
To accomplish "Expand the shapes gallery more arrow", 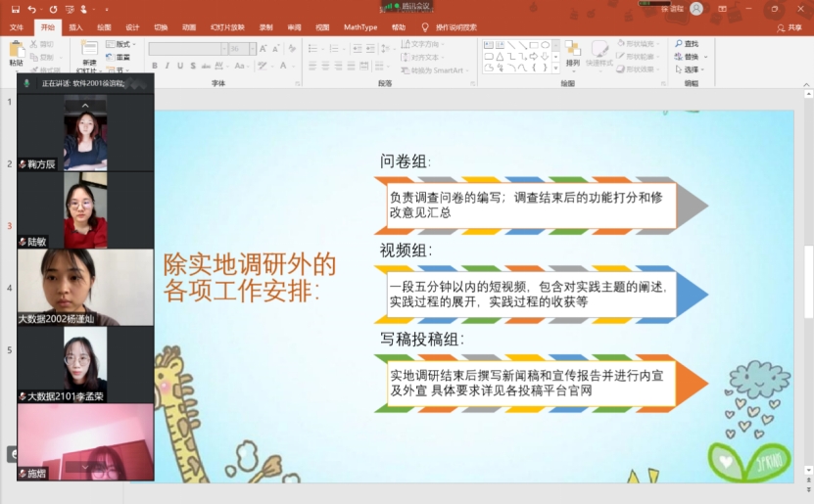I will tap(555, 68).
